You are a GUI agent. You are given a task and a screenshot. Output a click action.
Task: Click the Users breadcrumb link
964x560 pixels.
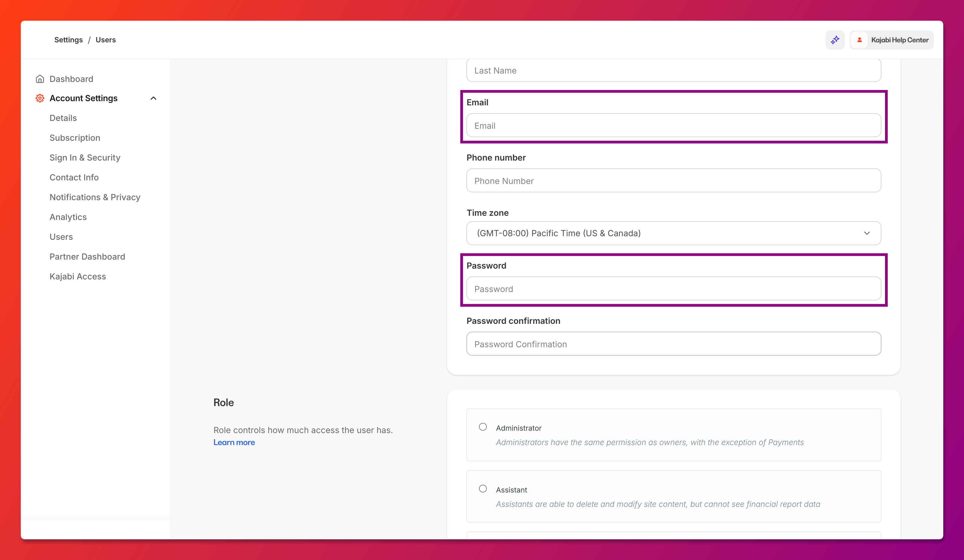pyautogui.click(x=106, y=40)
